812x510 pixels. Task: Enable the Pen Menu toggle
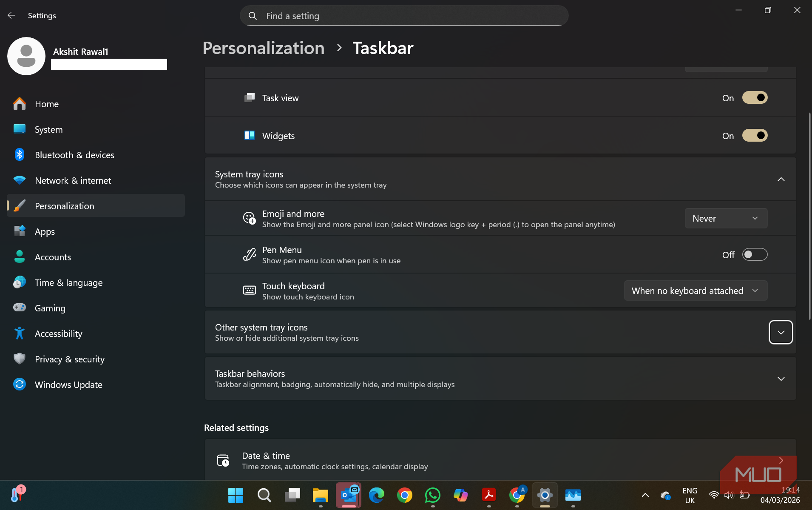[755, 254]
